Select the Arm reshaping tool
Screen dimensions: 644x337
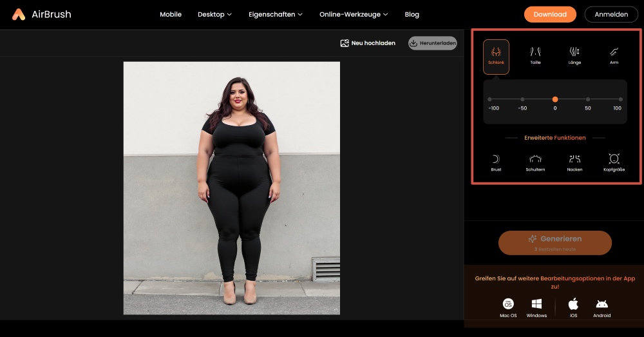coord(614,56)
